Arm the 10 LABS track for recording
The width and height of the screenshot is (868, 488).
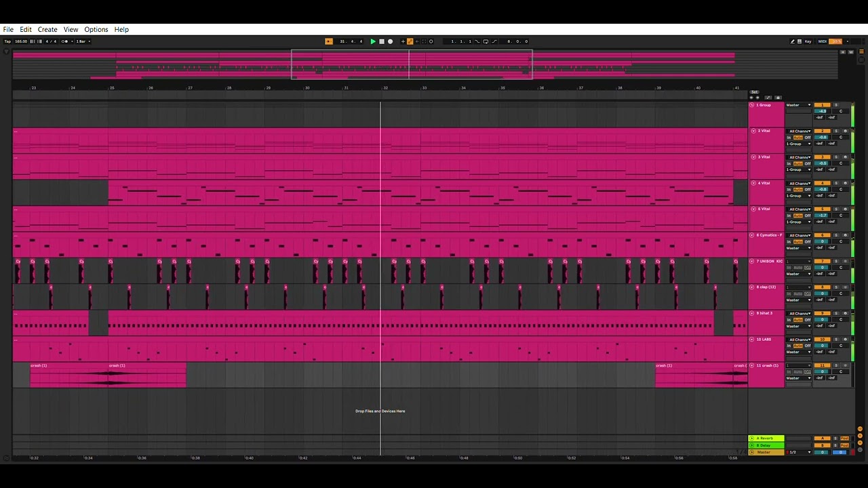[845, 340]
